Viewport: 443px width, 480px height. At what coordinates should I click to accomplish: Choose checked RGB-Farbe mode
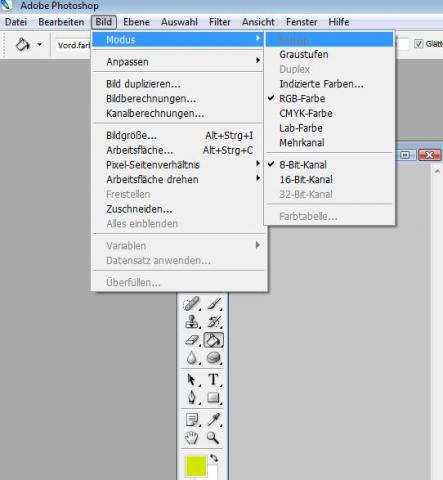coord(329,99)
